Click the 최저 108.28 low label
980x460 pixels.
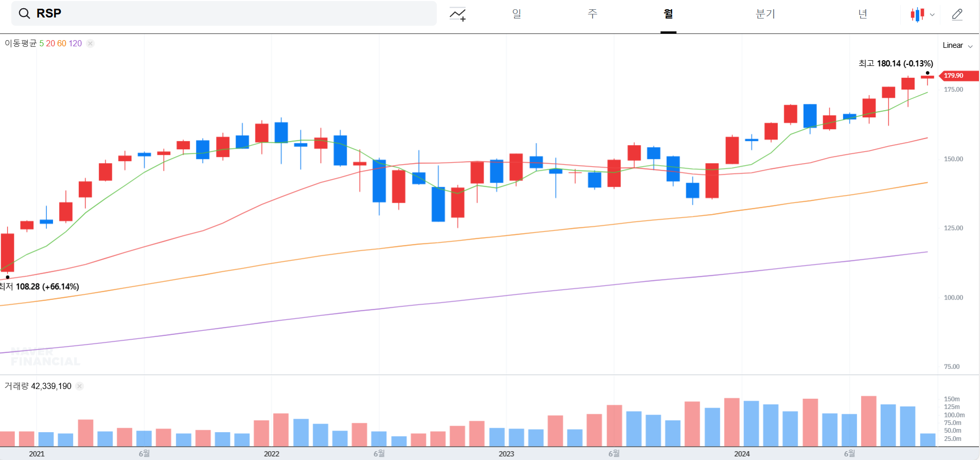click(40, 287)
